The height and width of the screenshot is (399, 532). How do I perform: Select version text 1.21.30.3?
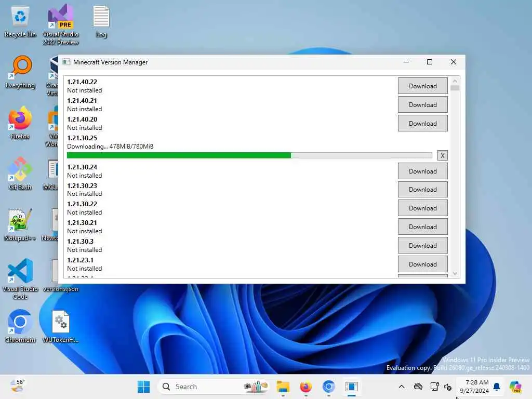[x=80, y=242]
